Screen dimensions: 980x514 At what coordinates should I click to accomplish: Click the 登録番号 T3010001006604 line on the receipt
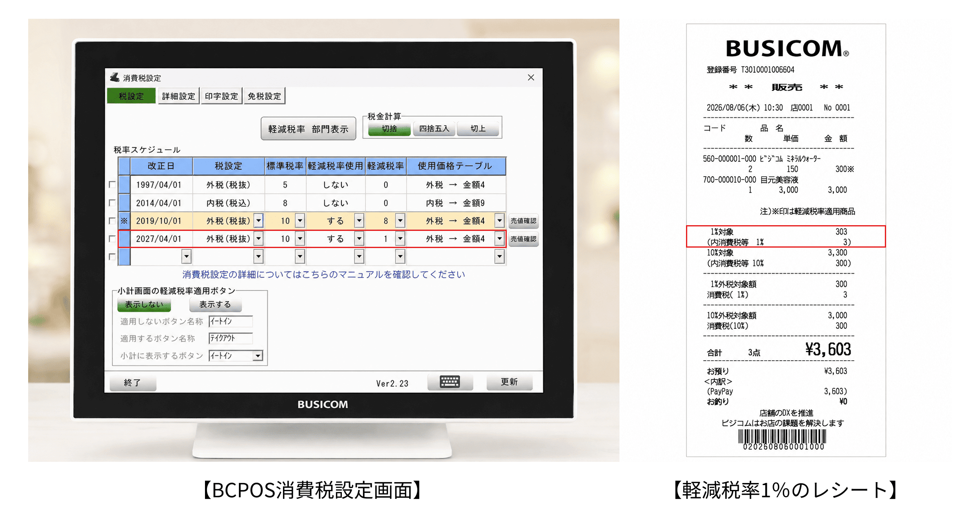pyautogui.click(x=751, y=70)
